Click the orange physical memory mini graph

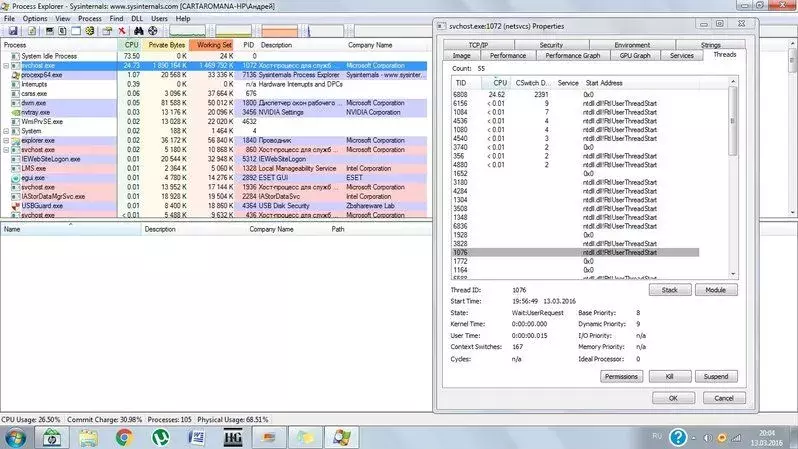[279, 31]
